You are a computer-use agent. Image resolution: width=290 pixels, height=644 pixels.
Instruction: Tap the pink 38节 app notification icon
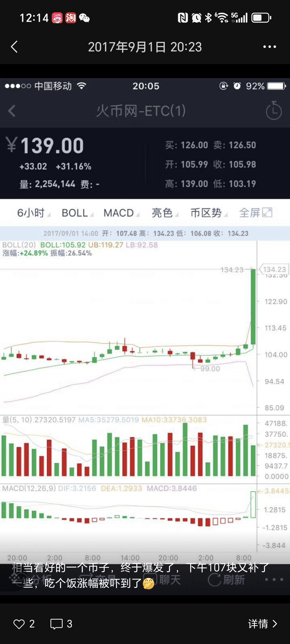57,18
